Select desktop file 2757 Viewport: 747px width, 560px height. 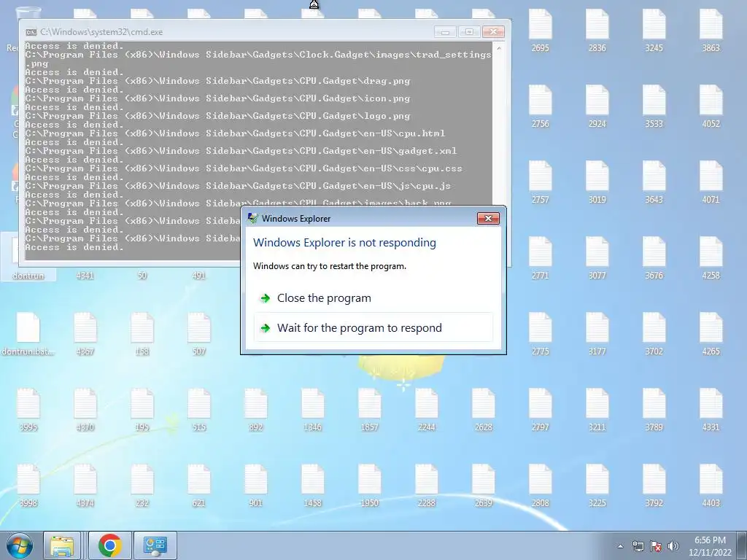pos(541,182)
